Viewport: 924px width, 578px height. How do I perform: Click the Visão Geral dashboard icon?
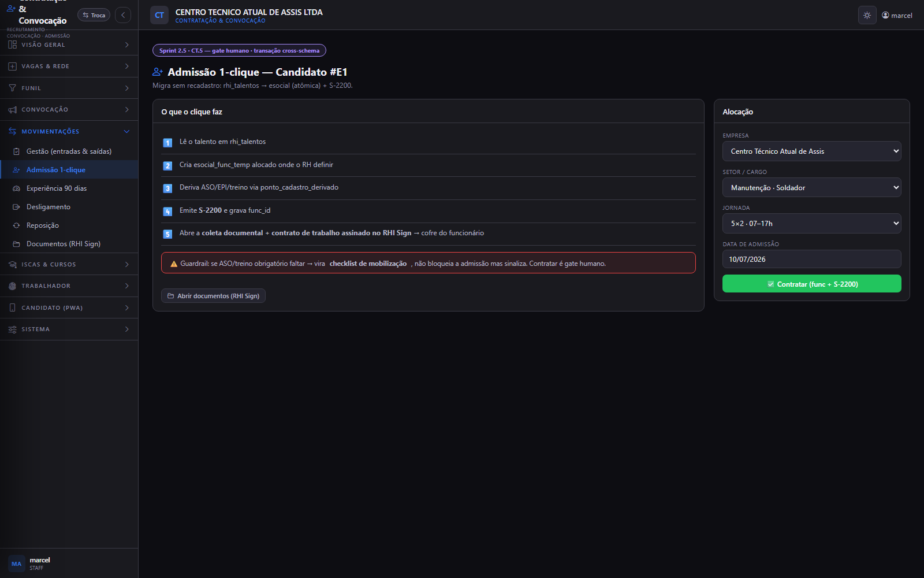(x=12, y=45)
